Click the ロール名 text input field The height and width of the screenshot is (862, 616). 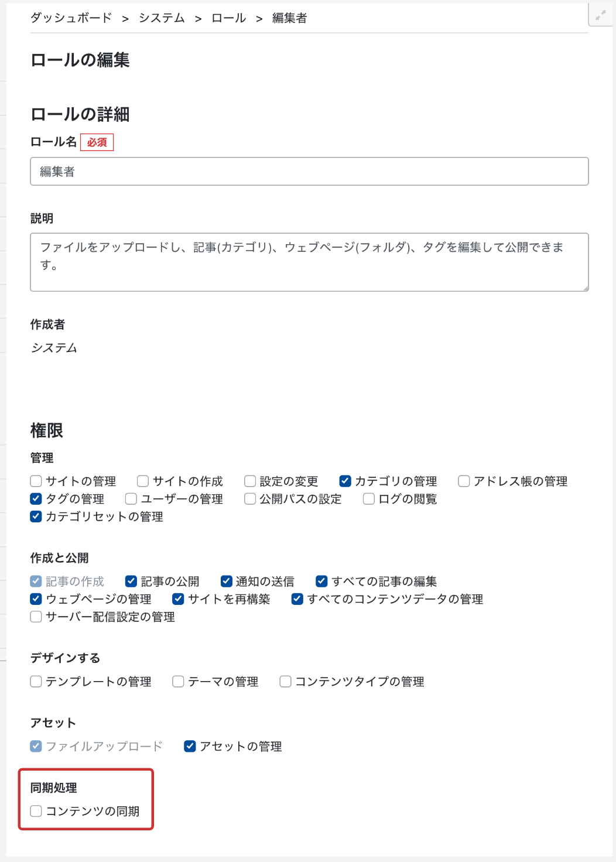click(309, 172)
